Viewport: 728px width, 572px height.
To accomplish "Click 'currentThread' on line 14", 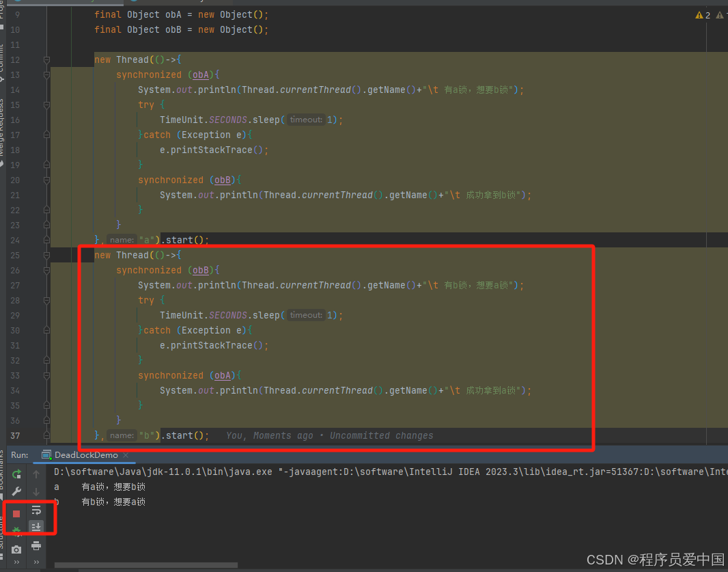I will coord(316,90).
